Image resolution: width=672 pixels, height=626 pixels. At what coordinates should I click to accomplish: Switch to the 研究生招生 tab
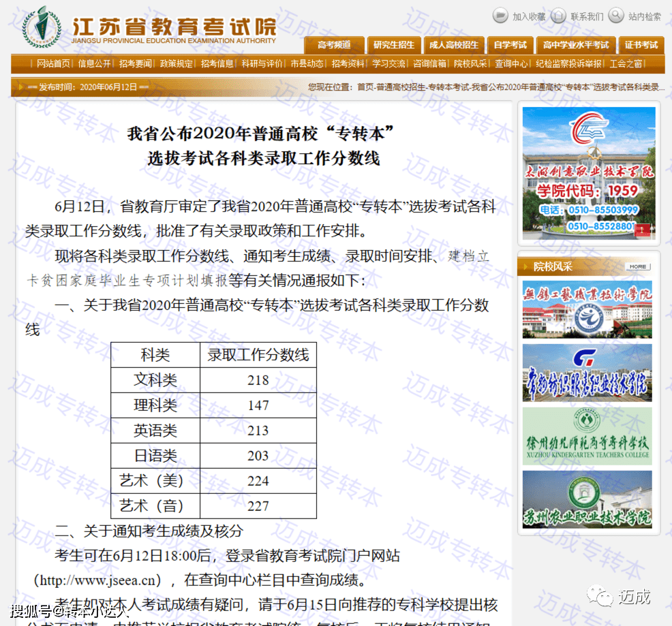[x=394, y=45]
